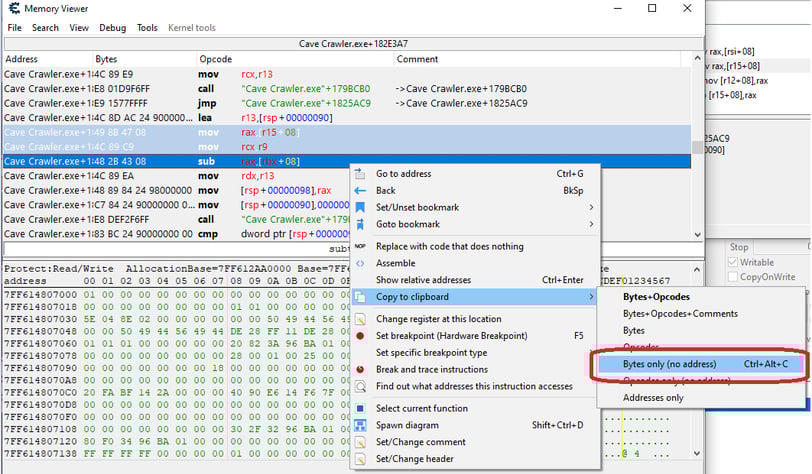The height and width of the screenshot is (474, 812).
Task: Click the Spawn diagram icon
Action: [x=360, y=425]
